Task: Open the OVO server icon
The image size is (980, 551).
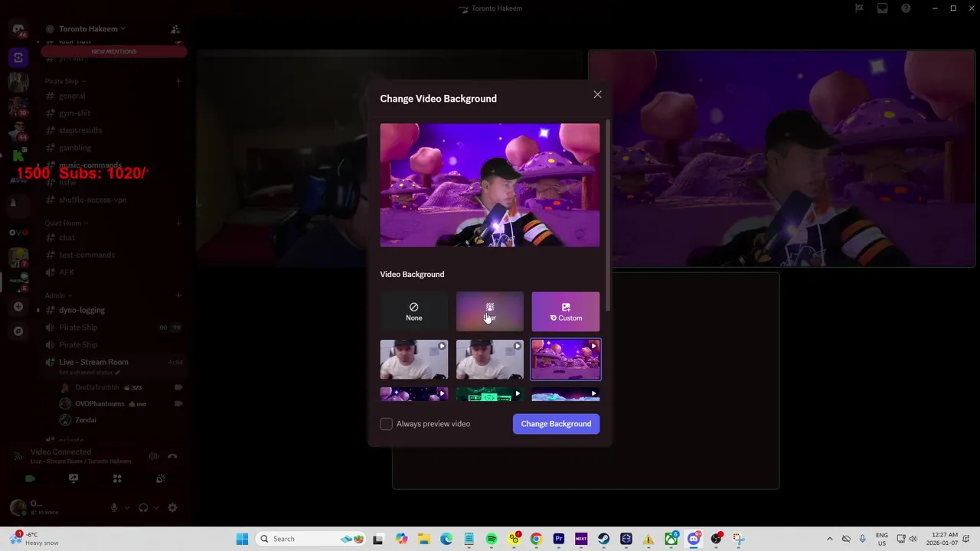Action: 18,232
